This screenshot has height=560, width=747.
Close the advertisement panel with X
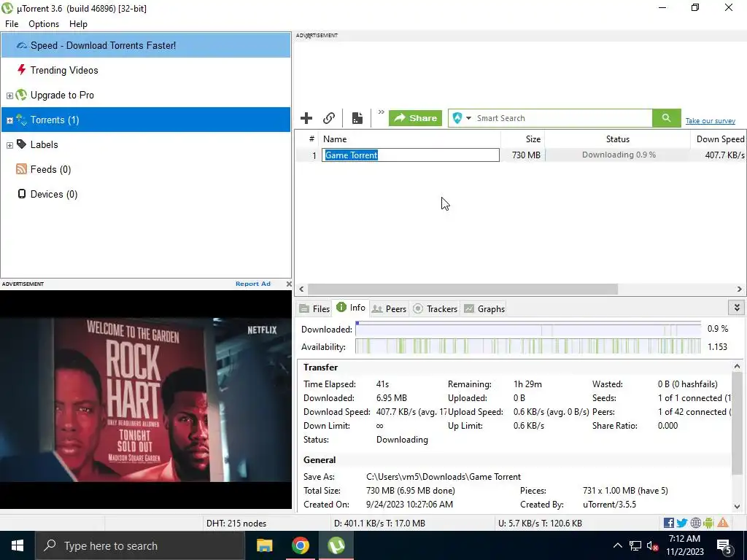pyautogui.click(x=289, y=284)
